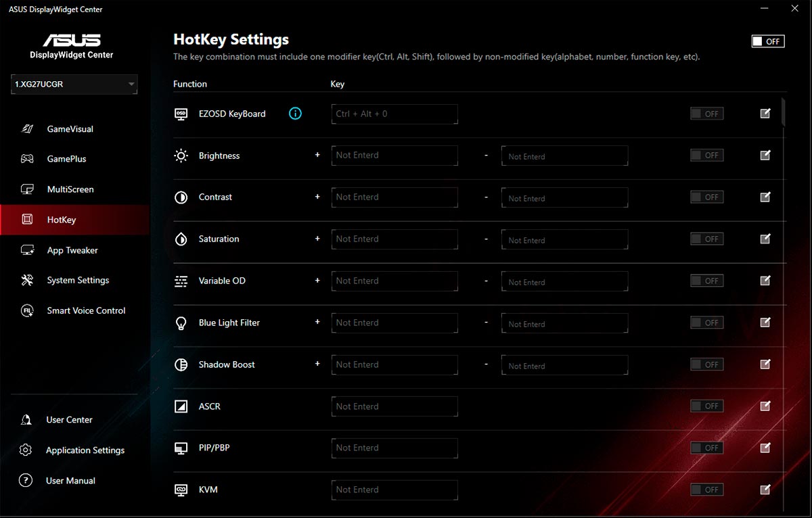Viewport: 812px width, 518px height.
Task: Open Smart Voice Control
Action: 74,310
